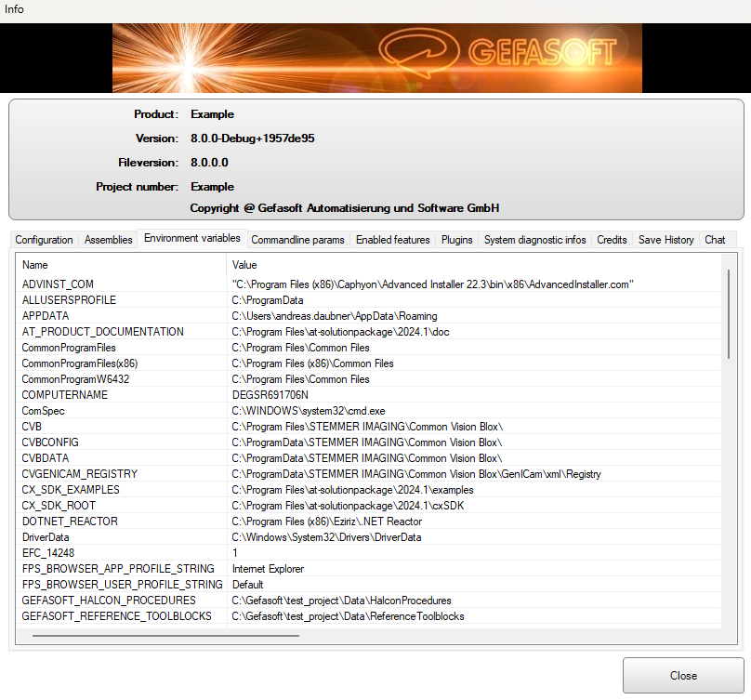The height and width of the screenshot is (700, 751).
Task: Select the DriverData variable name
Action: coord(46,537)
